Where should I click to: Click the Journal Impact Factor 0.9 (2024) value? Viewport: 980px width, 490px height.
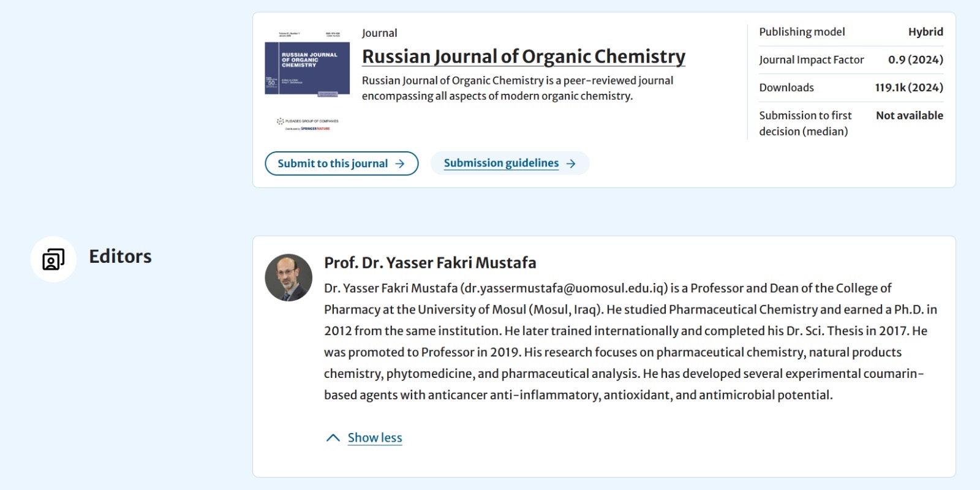point(915,59)
